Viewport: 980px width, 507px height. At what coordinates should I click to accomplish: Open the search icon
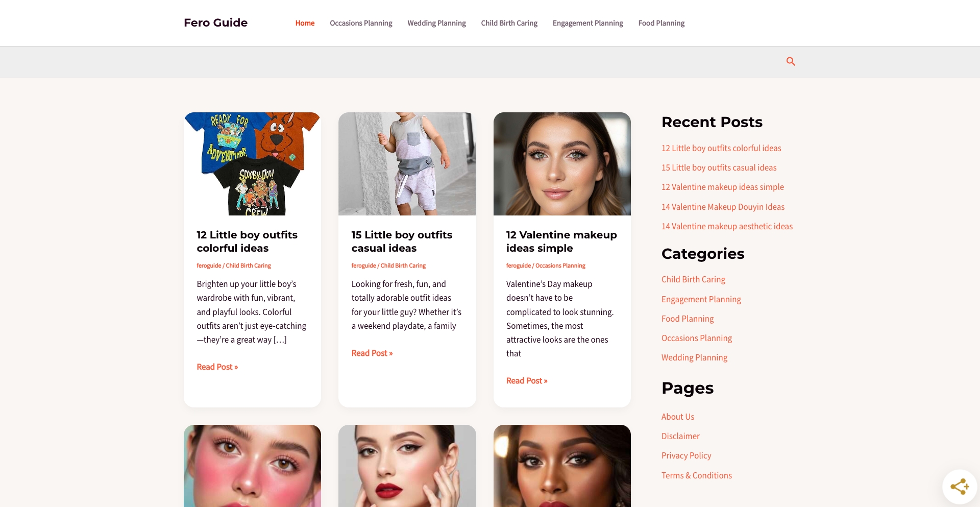[x=791, y=61]
